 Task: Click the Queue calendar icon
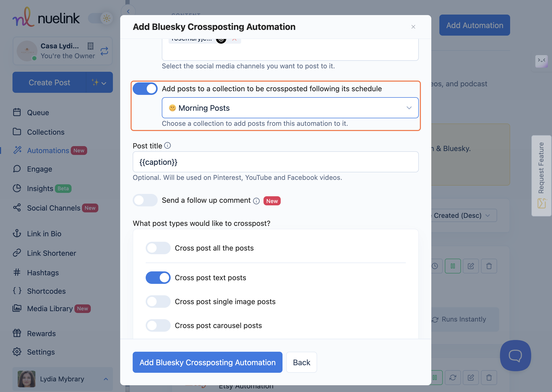point(17,112)
